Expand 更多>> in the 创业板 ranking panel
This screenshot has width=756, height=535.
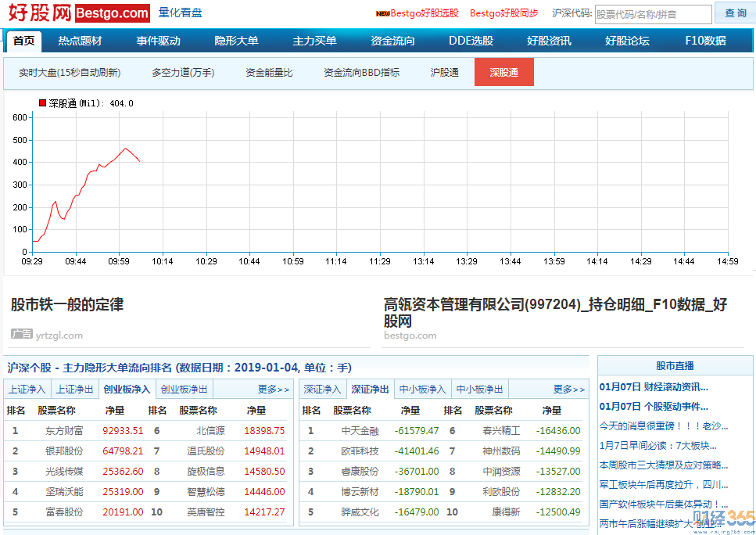274,390
